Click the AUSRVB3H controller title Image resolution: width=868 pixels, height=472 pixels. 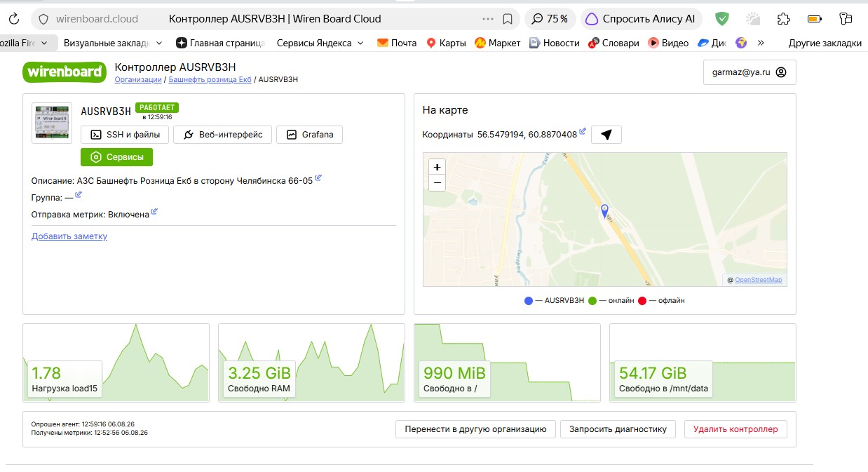point(106,112)
